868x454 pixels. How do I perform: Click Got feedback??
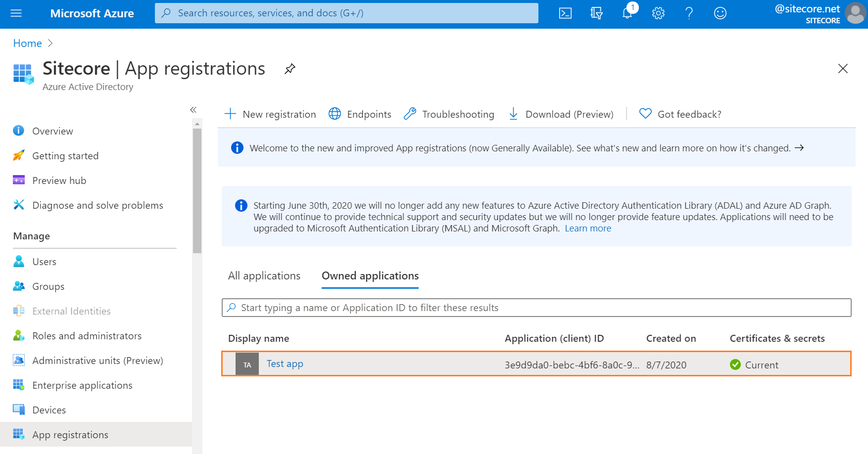coord(680,114)
